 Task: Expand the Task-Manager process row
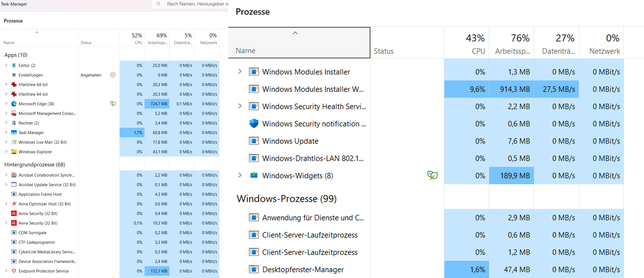(x=6, y=132)
